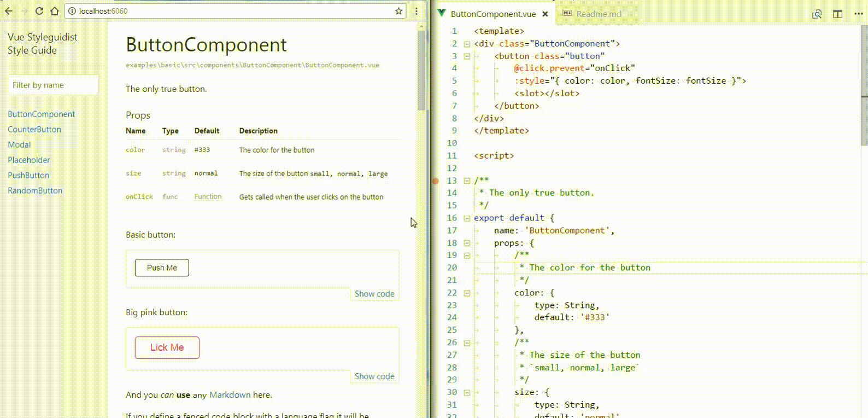Toggle breakpoint at line 13
The height and width of the screenshot is (418, 868).
click(436, 181)
